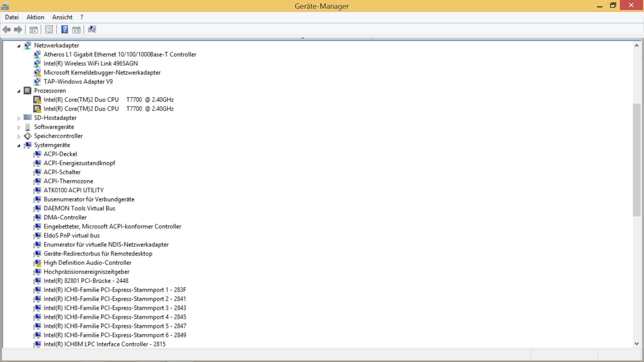Click the Softwaregeräte category icon

click(28, 127)
